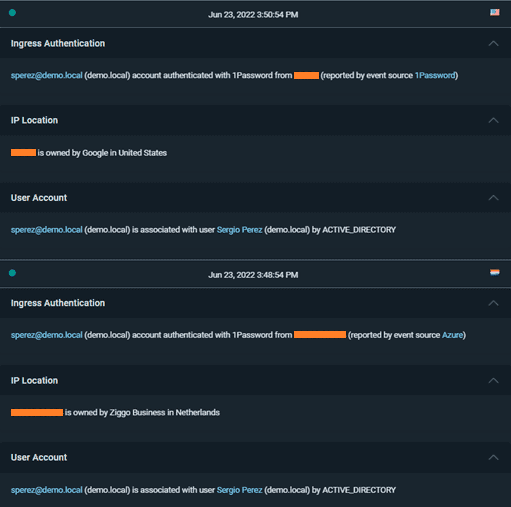Open sperez@demo.local link above ACTIVE_DIRECTORY in first event
This screenshot has height=507, width=511.
click(47, 230)
